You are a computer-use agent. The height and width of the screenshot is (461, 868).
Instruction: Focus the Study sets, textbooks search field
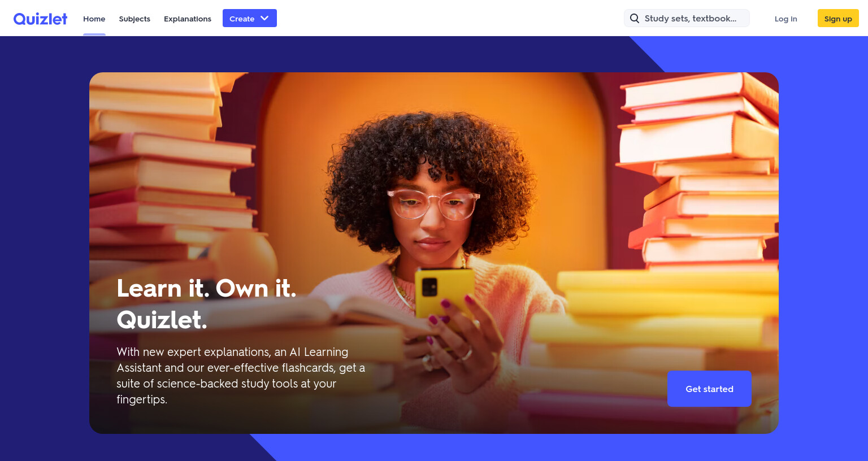coord(687,18)
